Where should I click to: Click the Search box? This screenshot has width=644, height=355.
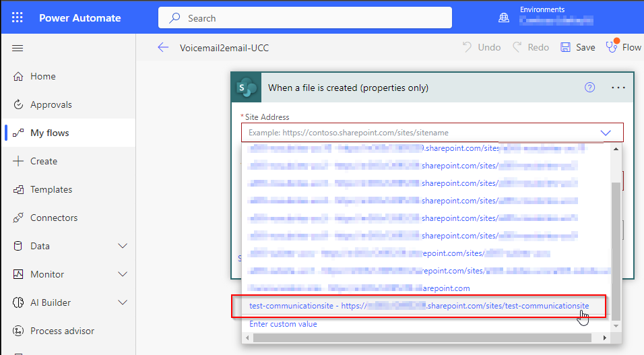pos(304,18)
